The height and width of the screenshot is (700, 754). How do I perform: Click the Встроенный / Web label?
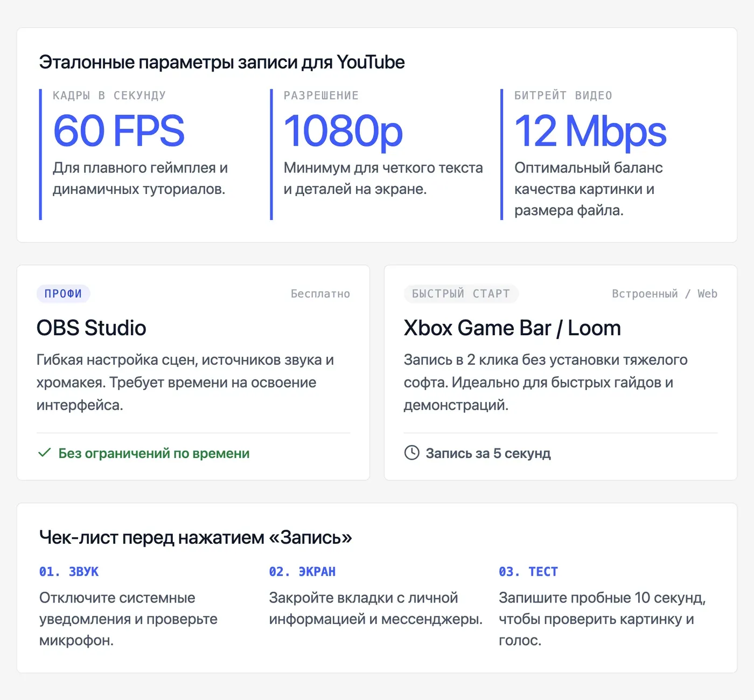665,294
